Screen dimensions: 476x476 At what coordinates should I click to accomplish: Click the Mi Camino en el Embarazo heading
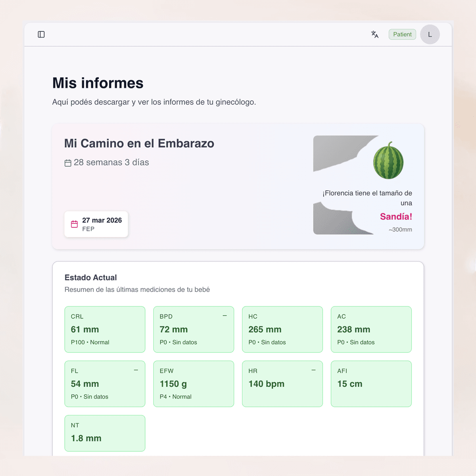(x=139, y=143)
